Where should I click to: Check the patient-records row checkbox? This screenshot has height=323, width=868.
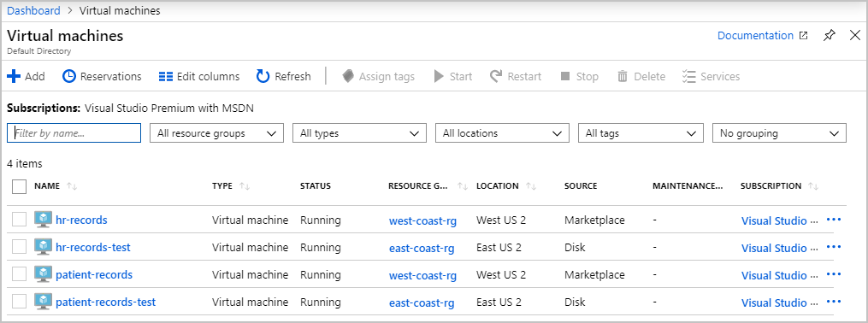pyautogui.click(x=20, y=274)
